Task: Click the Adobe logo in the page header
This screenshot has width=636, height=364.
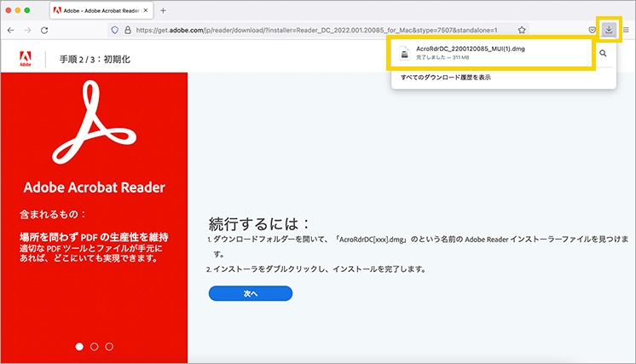Action: (25, 59)
